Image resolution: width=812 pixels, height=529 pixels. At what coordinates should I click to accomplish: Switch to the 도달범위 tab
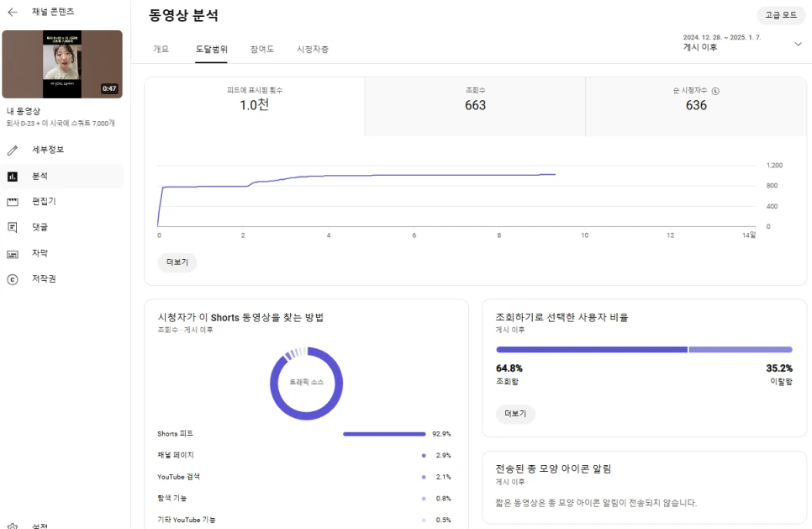coord(211,50)
